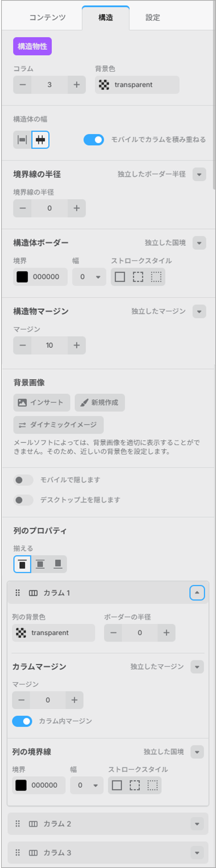Switch to コンテンツ tab
This screenshot has height=868, width=216.
[x=48, y=17]
